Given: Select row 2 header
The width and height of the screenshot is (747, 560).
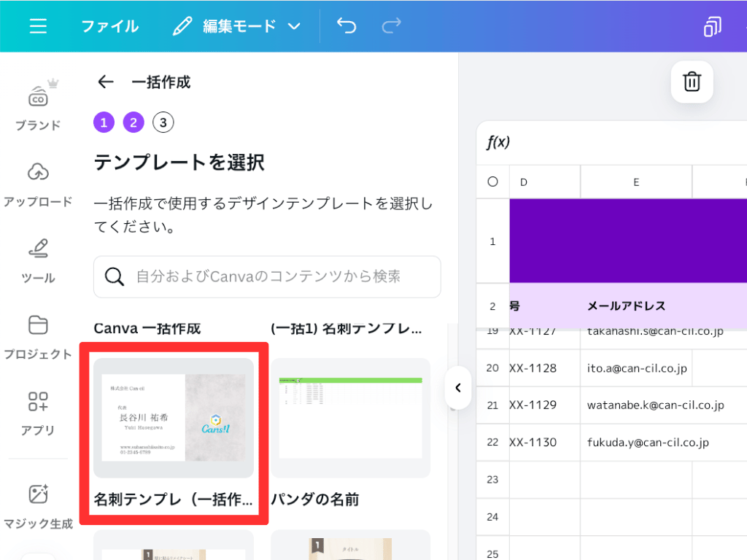Looking at the screenshot, I should pos(492,306).
